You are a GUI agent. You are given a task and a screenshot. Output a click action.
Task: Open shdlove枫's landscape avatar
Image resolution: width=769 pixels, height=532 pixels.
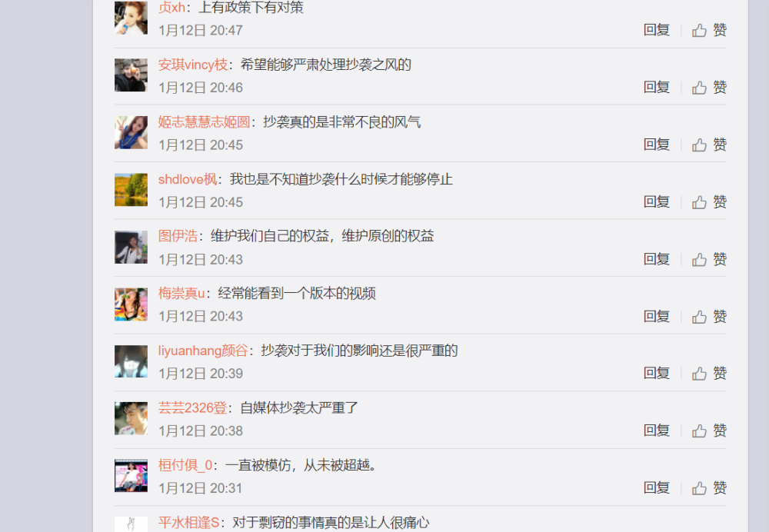click(x=131, y=190)
